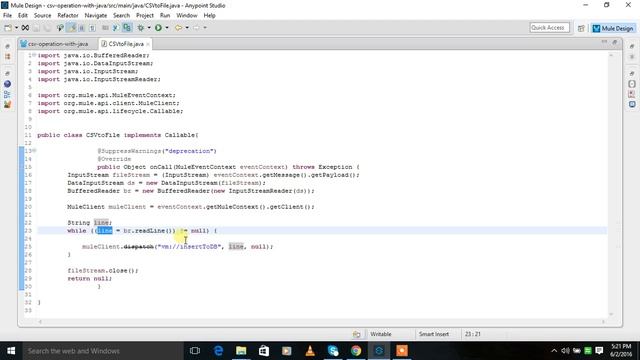Click the cursor position 23 : 21 in status bar
This screenshot has width=640, height=360.
pos(472,334)
